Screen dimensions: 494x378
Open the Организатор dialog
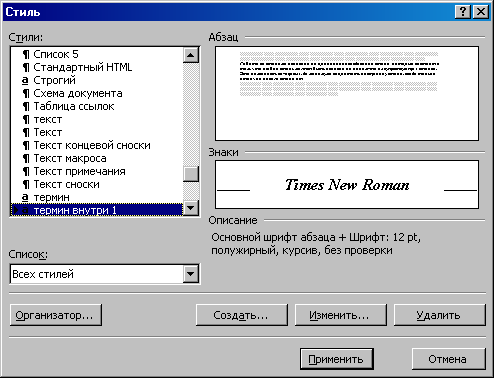[x=56, y=315]
